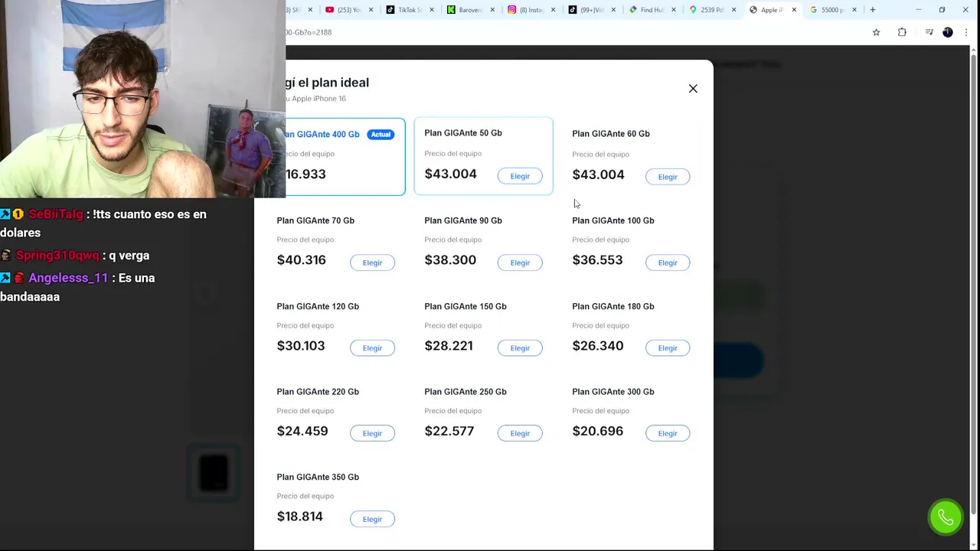The image size is (980, 551).
Task: Select Elegir for Plan GIGAnte 350 Gb
Action: (x=372, y=519)
